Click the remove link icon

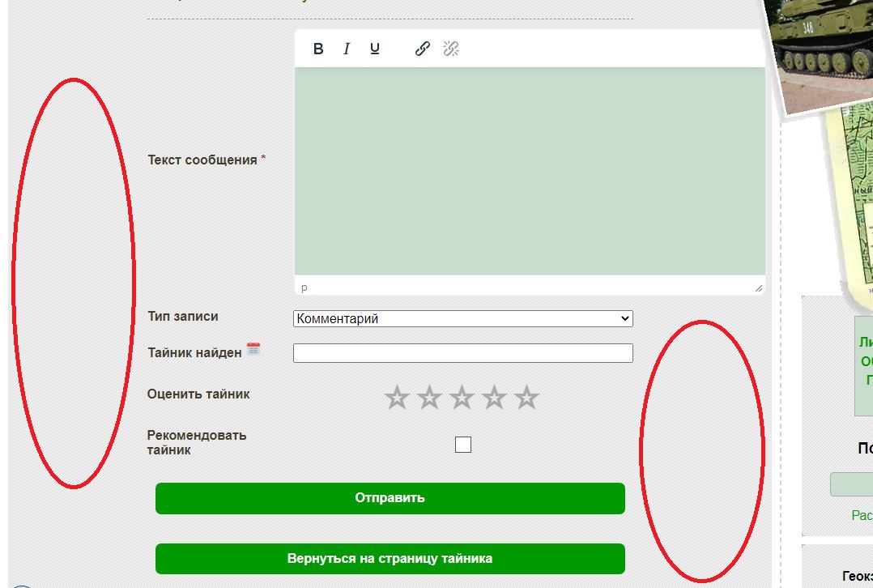pos(451,49)
